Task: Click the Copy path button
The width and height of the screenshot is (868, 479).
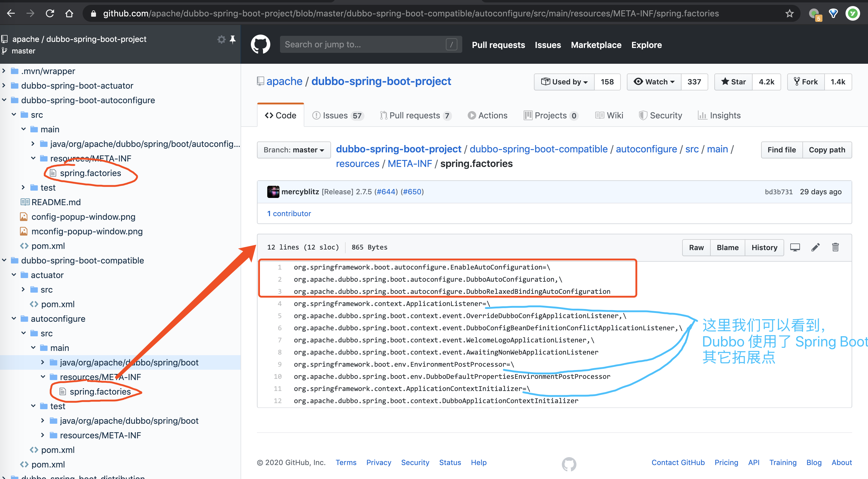Action: click(x=827, y=150)
